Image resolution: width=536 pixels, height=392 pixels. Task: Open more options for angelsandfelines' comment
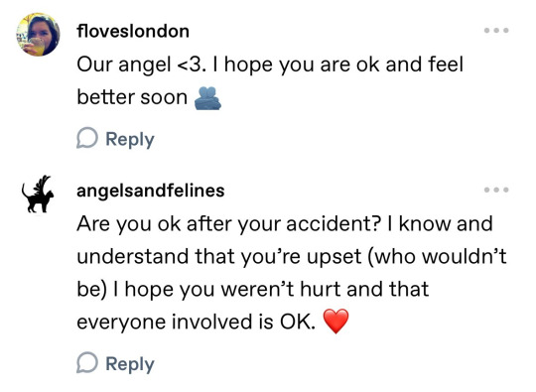(x=496, y=190)
